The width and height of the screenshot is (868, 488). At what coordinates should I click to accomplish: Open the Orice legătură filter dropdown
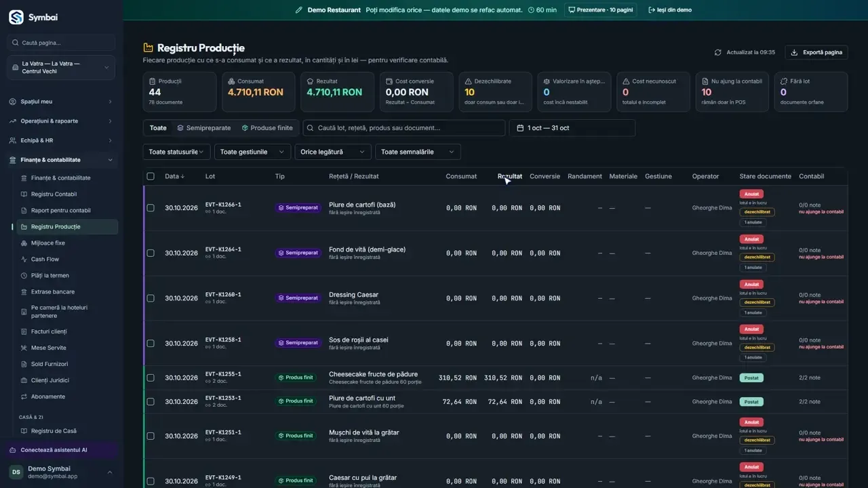[333, 152]
